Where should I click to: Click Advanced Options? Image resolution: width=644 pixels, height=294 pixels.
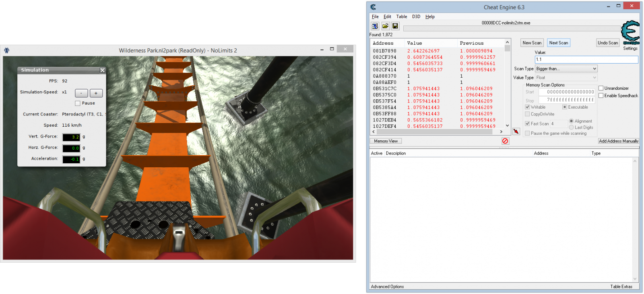(x=388, y=287)
